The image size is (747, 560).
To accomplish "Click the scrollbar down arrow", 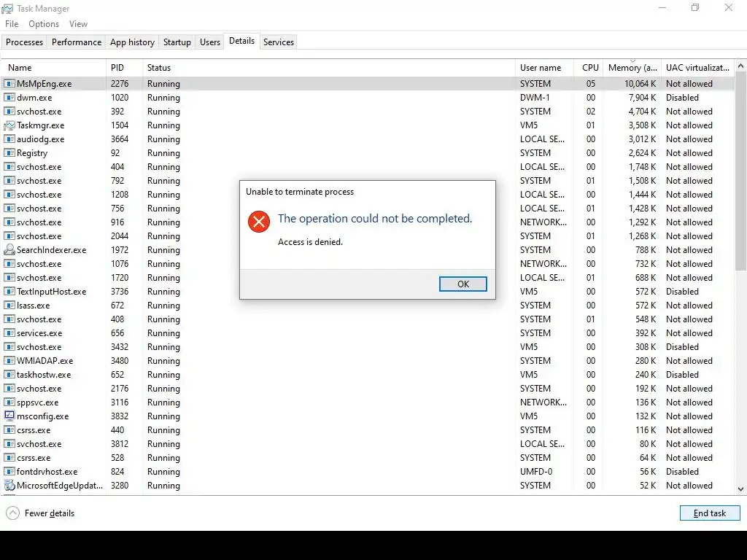I will (741, 489).
